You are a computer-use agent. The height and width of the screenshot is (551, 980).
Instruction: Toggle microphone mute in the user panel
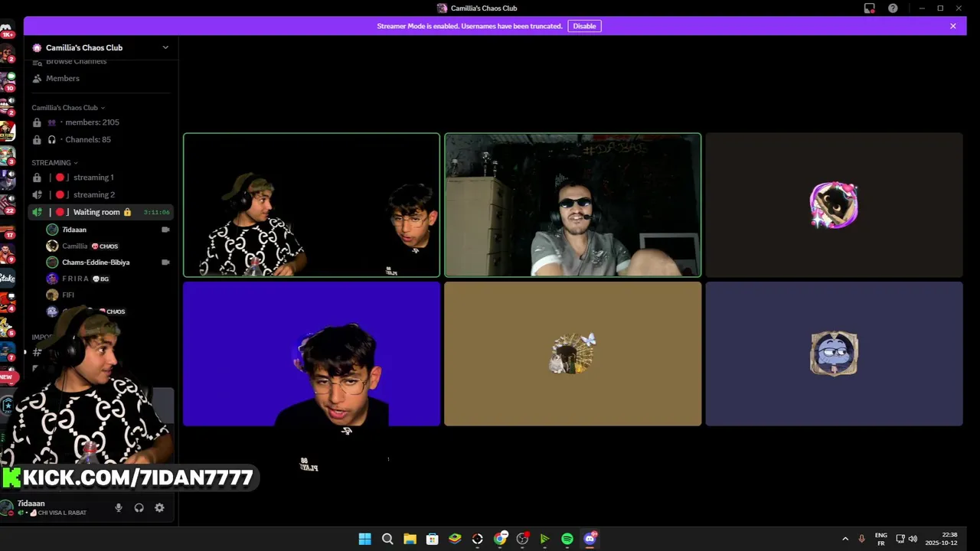pyautogui.click(x=119, y=507)
